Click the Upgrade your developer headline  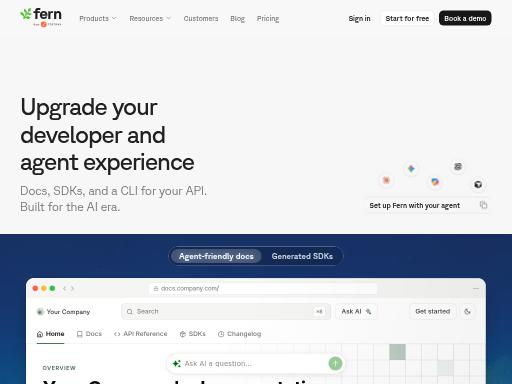pyautogui.click(x=107, y=135)
